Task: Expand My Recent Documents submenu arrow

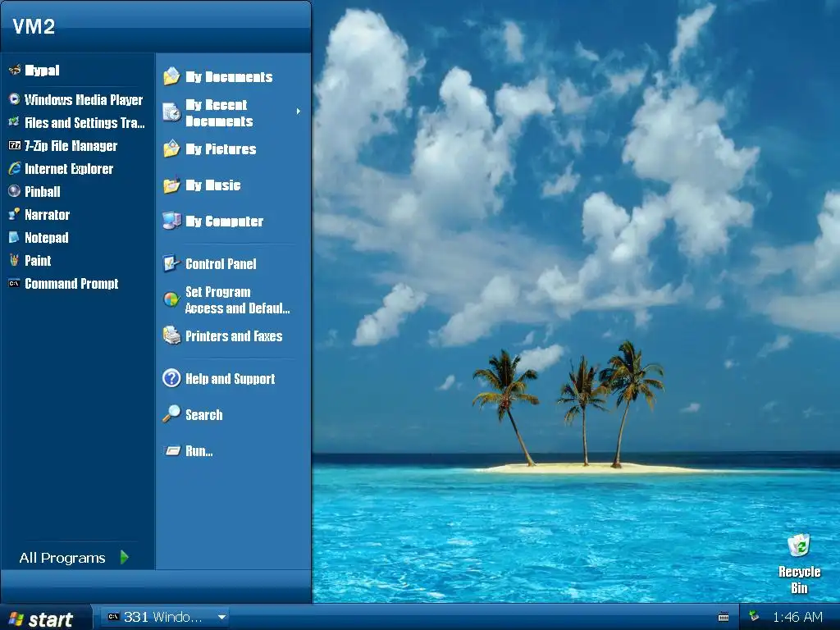Action: (299, 112)
